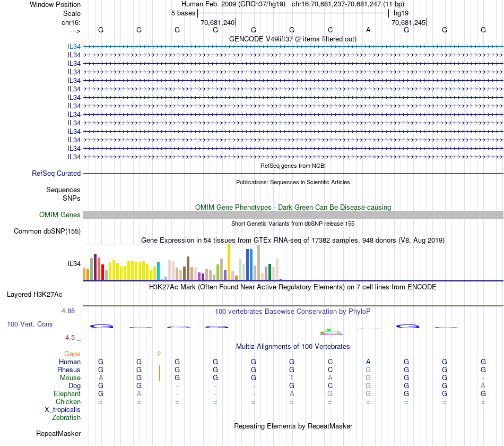Click the T base in the Mouse row

292,378
